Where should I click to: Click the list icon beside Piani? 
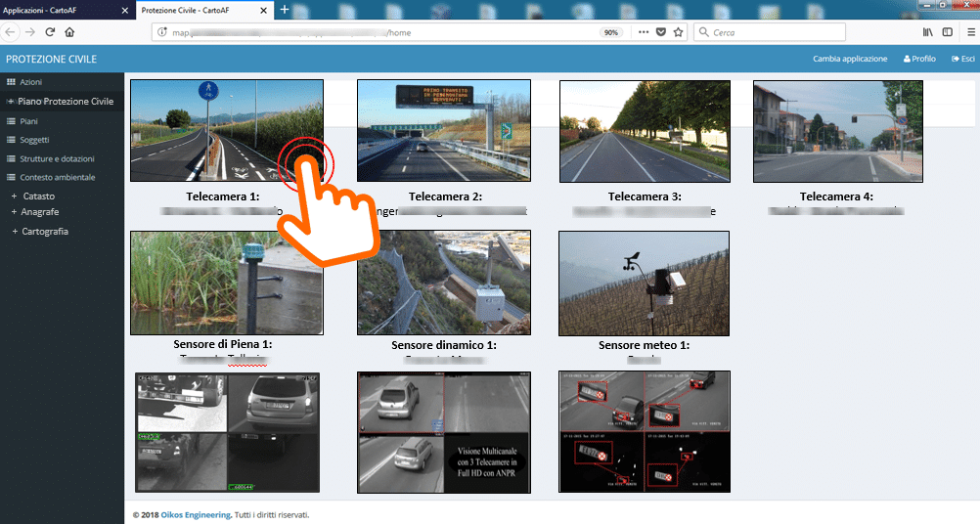point(11,121)
